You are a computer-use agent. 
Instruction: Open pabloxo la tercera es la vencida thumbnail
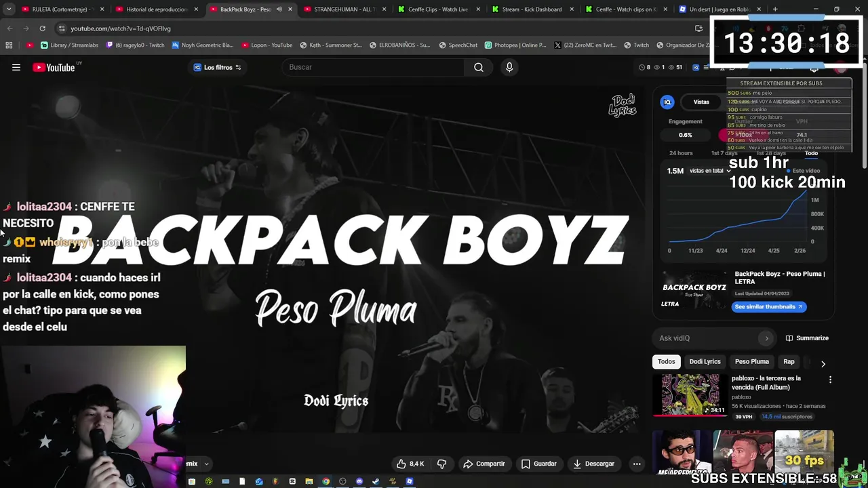point(690,394)
